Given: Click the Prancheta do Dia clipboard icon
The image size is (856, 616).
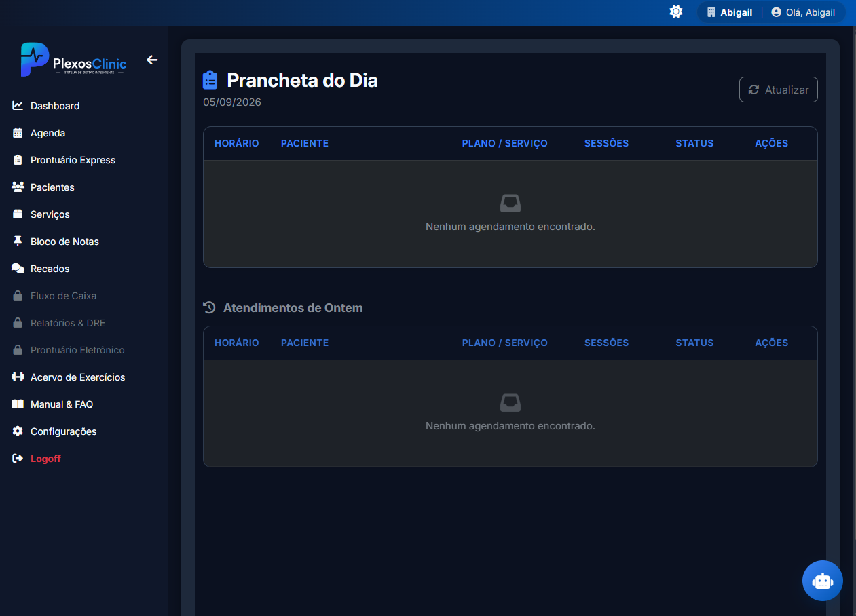Looking at the screenshot, I should pyautogui.click(x=210, y=80).
